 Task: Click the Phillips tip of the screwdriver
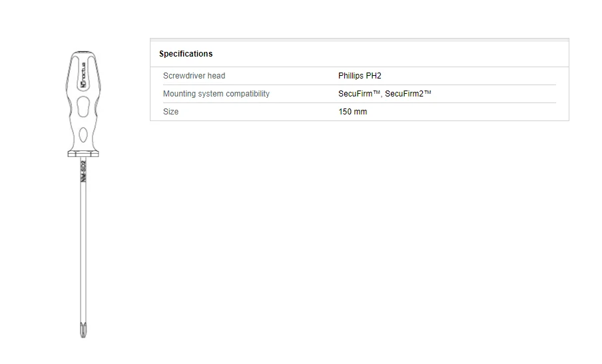pos(83,329)
